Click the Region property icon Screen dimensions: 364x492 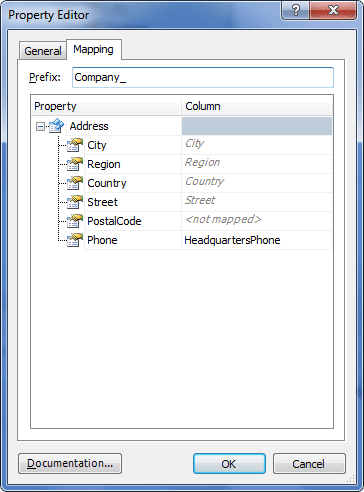[75, 164]
